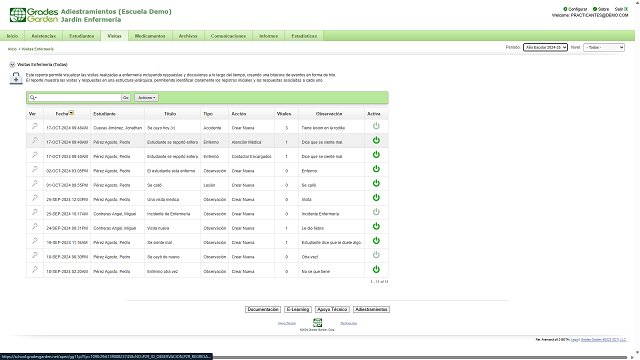Click the Grades Garden footer logo

(317, 322)
